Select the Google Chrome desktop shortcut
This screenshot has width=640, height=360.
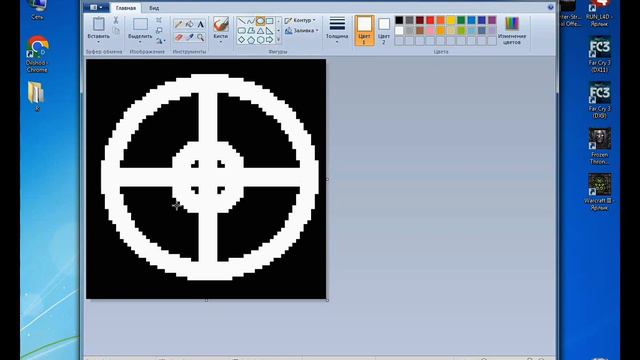pos(37,54)
